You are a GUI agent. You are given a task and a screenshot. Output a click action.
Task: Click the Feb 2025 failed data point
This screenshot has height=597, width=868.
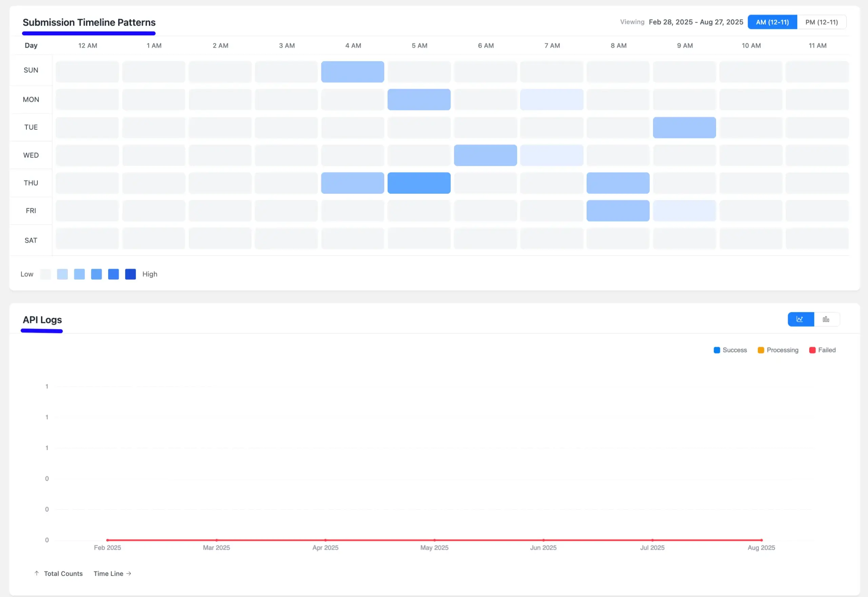coord(107,540)
